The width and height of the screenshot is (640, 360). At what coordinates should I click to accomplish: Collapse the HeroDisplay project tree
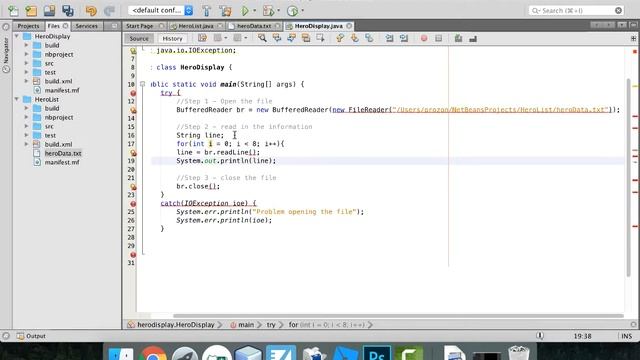[17, 36]
